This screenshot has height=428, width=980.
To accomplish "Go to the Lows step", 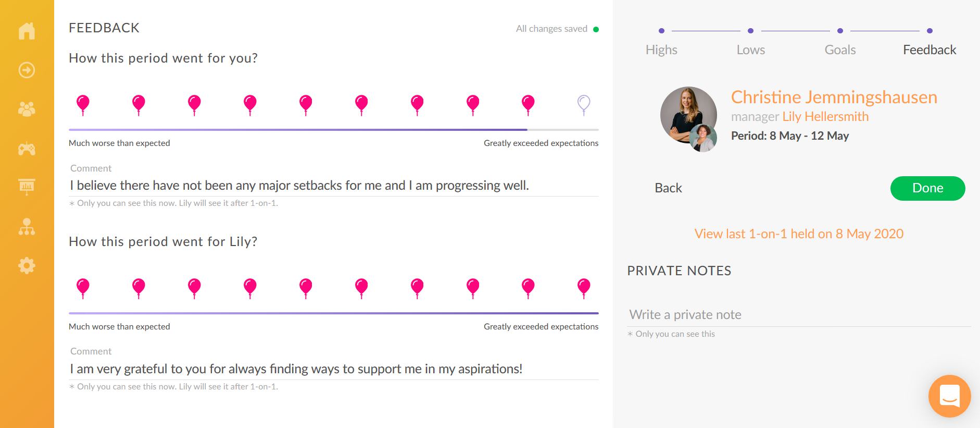I will (x=750, y=50).
